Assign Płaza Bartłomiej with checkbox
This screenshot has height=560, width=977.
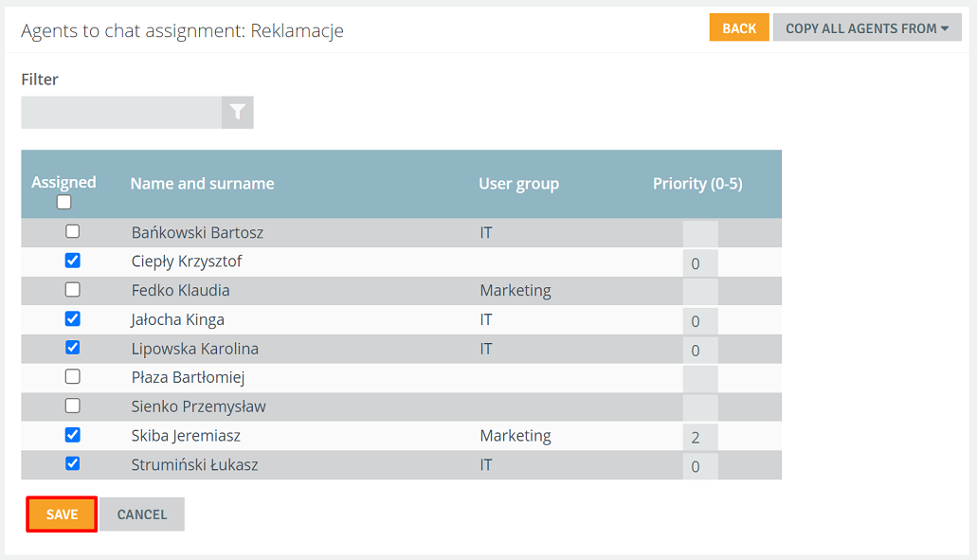(72, 377)
